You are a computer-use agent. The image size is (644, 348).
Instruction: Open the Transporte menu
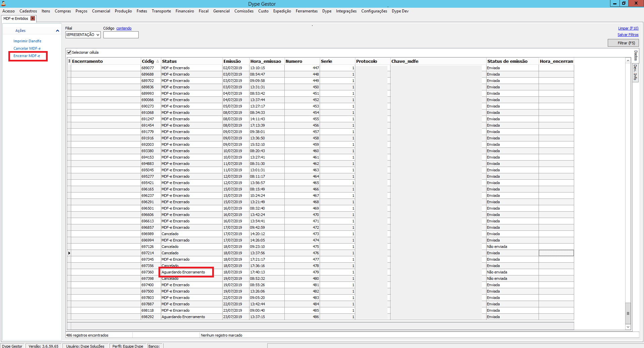click(161, 11)
